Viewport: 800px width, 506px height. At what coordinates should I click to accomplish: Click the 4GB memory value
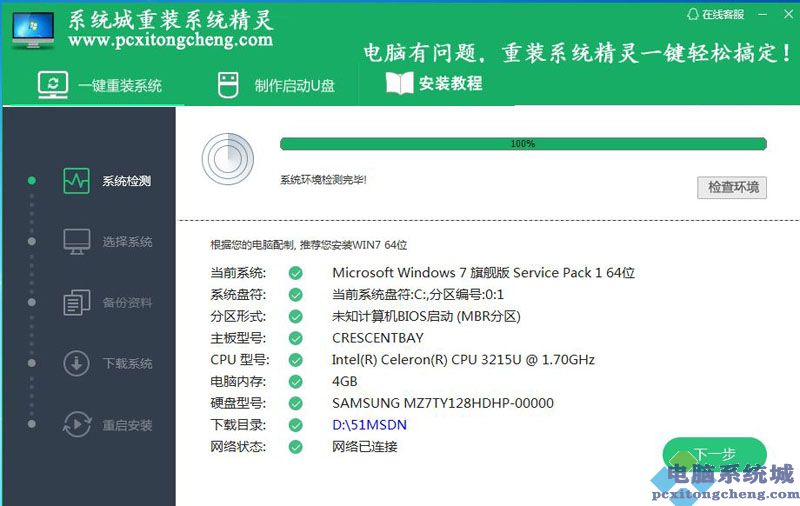point(345,382)
